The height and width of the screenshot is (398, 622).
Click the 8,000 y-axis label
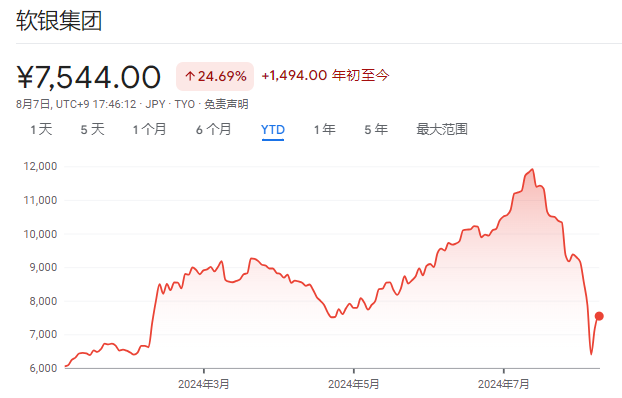(43, 301)
